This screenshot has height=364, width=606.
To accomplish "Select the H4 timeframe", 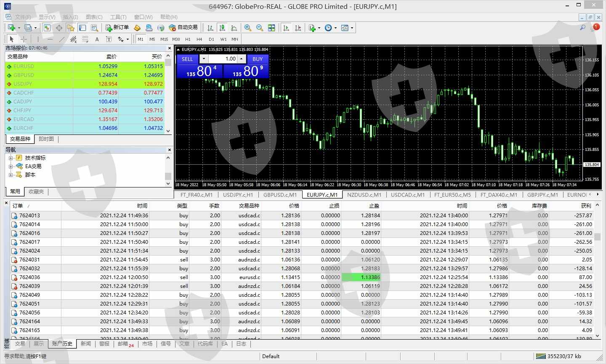I will pyautogui.click(x=199, y=39).
